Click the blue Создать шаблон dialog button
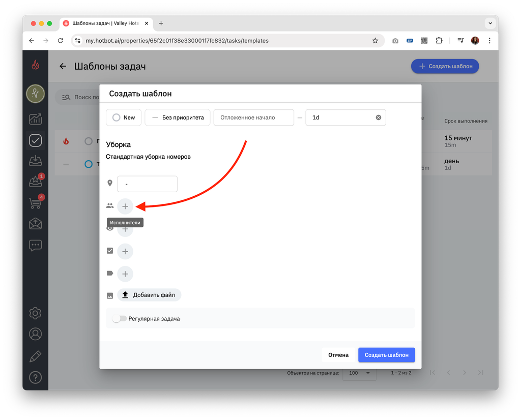 387,355
